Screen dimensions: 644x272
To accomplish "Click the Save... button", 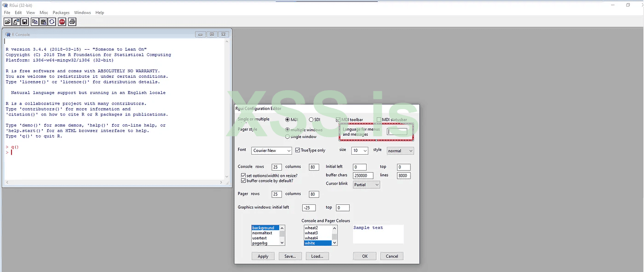I will pyautogui.click(x=290, y=256).
